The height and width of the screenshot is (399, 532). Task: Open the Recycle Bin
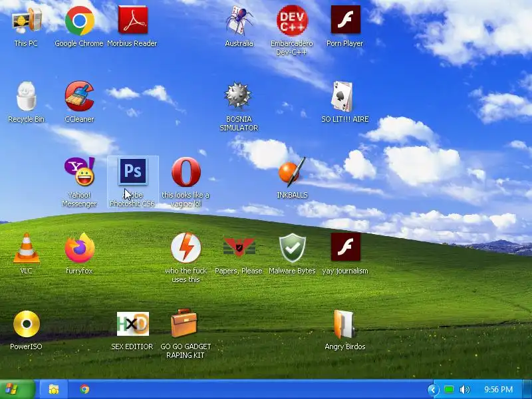(x=26, y=96)
